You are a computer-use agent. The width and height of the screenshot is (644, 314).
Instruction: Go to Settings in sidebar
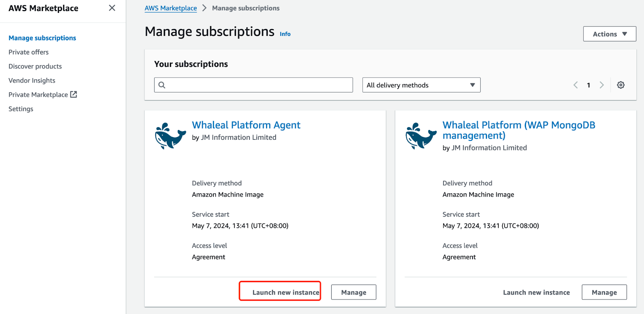click(21, 109)
